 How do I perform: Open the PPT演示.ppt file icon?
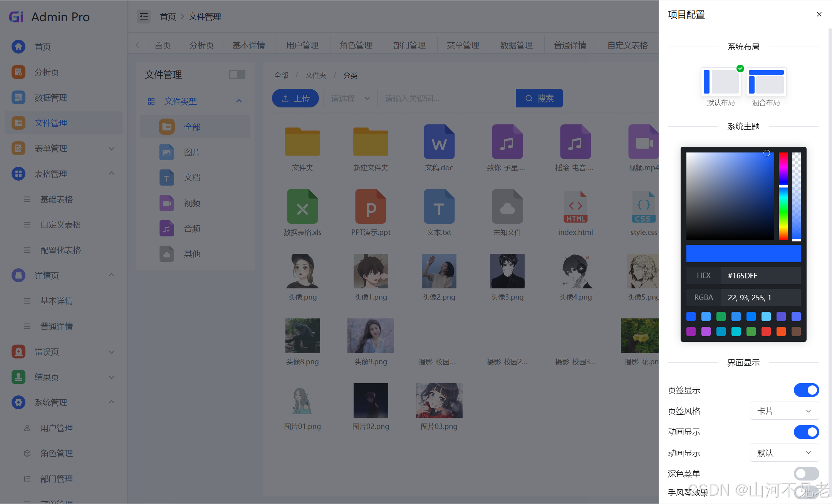371,207
